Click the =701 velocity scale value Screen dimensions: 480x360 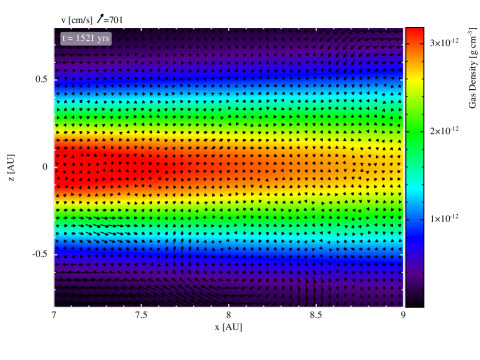pyautogui.click(x=113, y=20)
